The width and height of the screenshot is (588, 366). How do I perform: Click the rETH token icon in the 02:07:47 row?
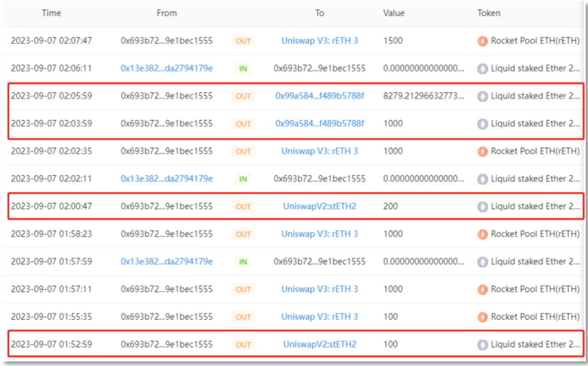pyautogui.click(x=483, y=41)
